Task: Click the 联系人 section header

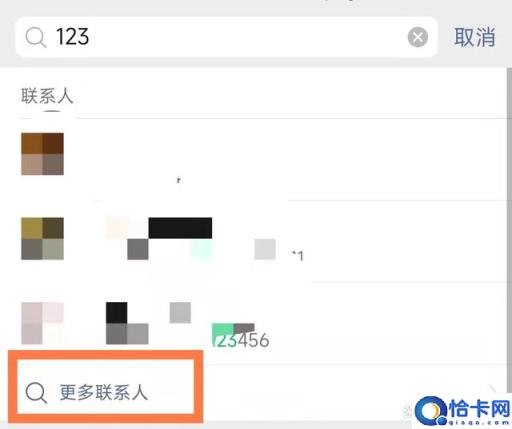Action: 47,96
